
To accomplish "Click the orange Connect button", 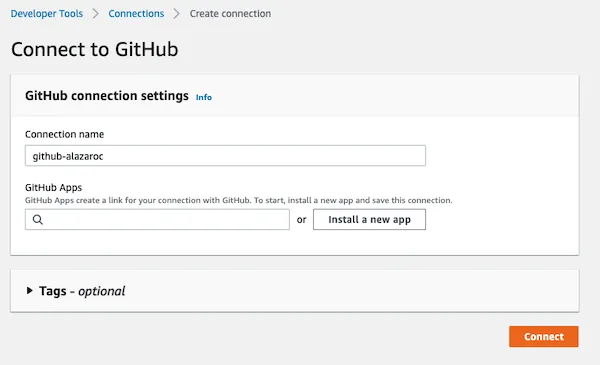I will click(x=544, y=337).
